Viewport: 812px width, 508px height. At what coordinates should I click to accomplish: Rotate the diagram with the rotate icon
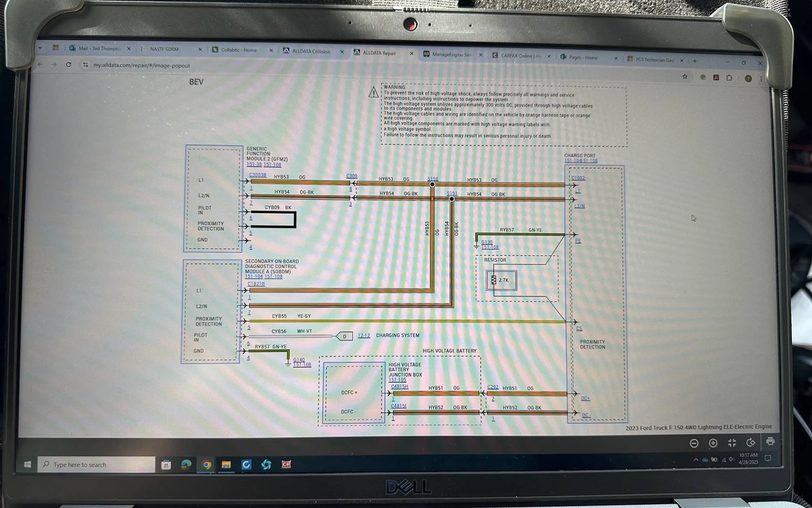[x=750, y=443]
